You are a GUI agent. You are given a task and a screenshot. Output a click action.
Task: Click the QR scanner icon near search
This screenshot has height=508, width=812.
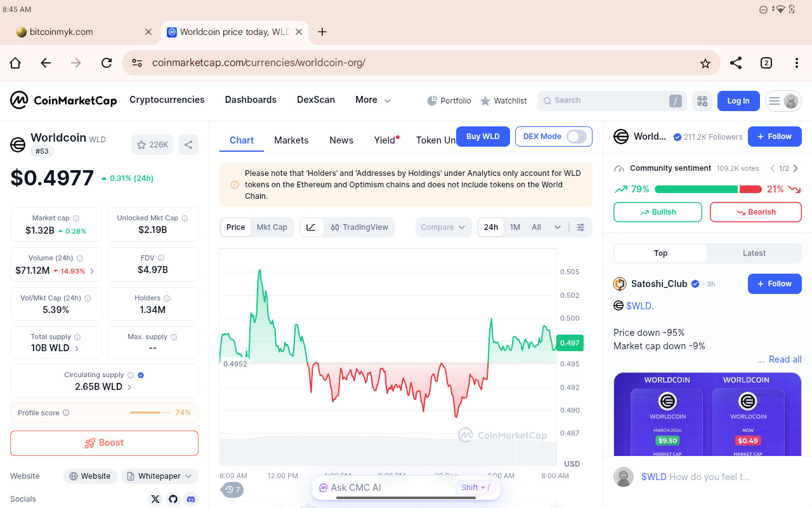(702, 100)
